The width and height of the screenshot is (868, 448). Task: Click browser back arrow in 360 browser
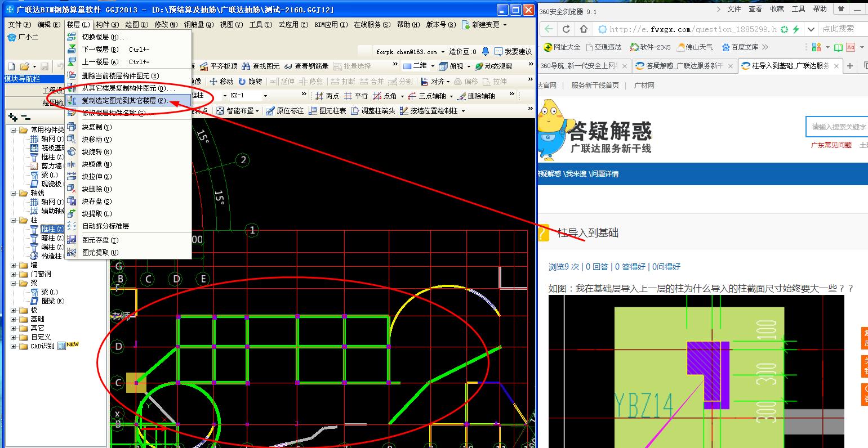pyautogui.click(x=549, y=29)
